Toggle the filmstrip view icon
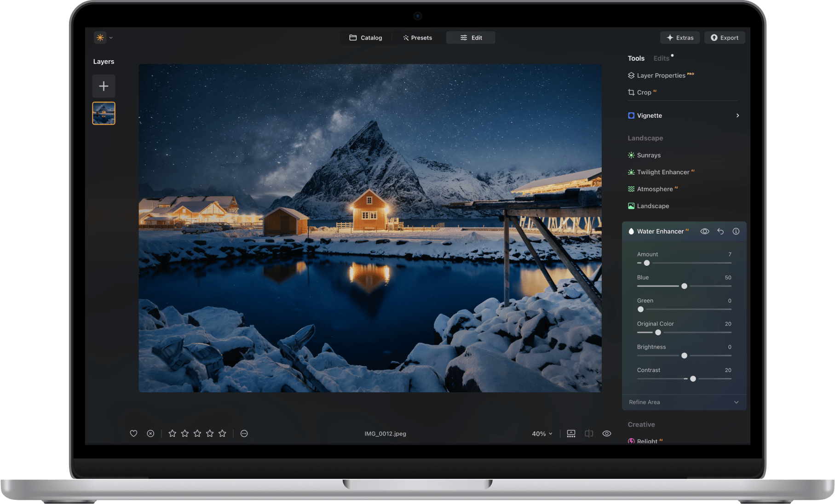 tap(571, 433)
